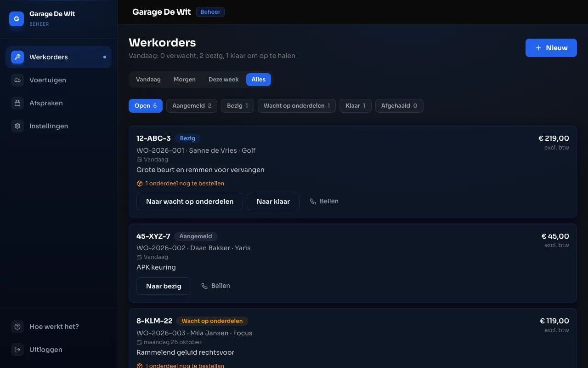Select the Afgehaald filter chip
This screenshot has height=368, width=588.
coord(399,106)
